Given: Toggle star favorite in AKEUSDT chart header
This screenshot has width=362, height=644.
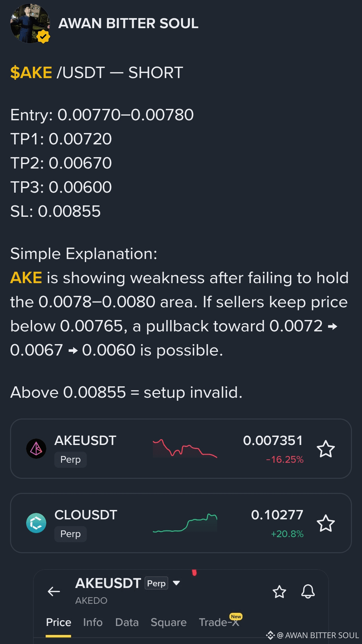Looking at the screenshot, I should [x=279, y=592].
